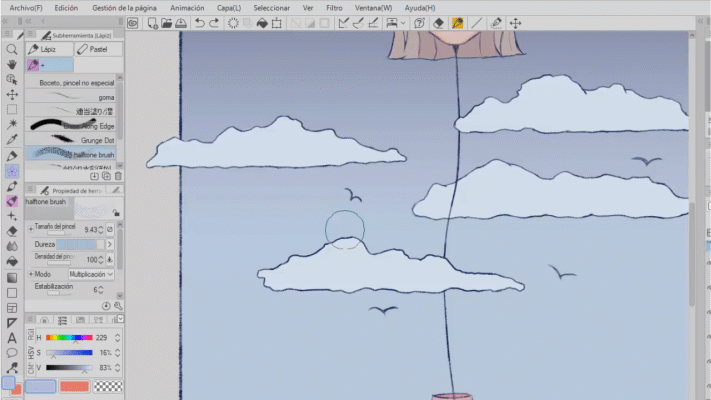Open dropdown arrow next to the command bar stamp icon
The width and height of the screenshot is (711, 400).
[x=403, y=23]
